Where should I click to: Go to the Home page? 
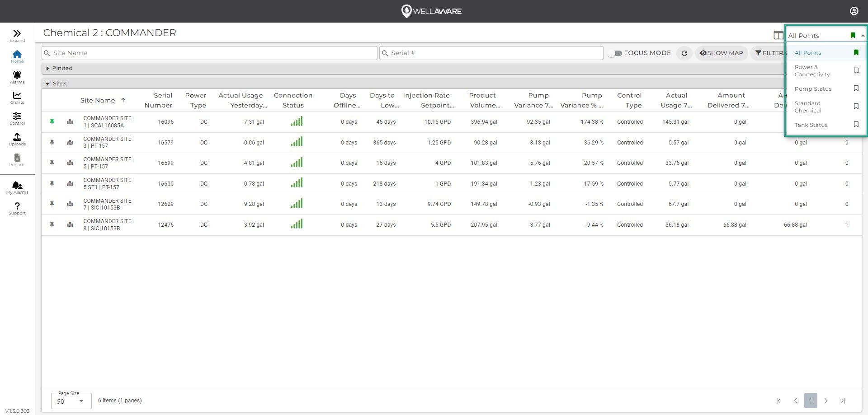17,57
